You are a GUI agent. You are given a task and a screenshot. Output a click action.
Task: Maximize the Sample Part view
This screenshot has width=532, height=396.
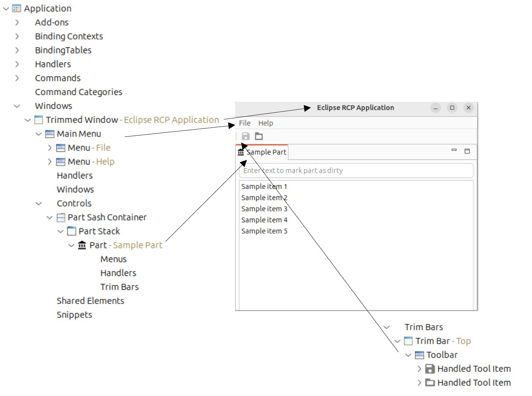(x=467, y=151)
